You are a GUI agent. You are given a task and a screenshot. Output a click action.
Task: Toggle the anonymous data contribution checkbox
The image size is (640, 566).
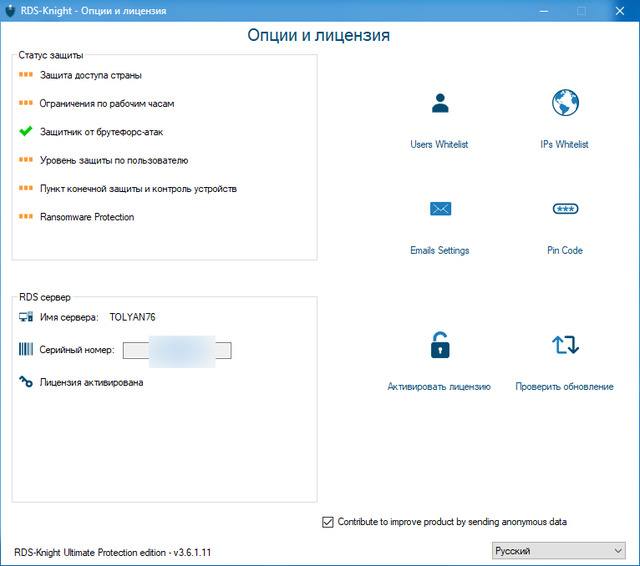click(x=328, y=521)
